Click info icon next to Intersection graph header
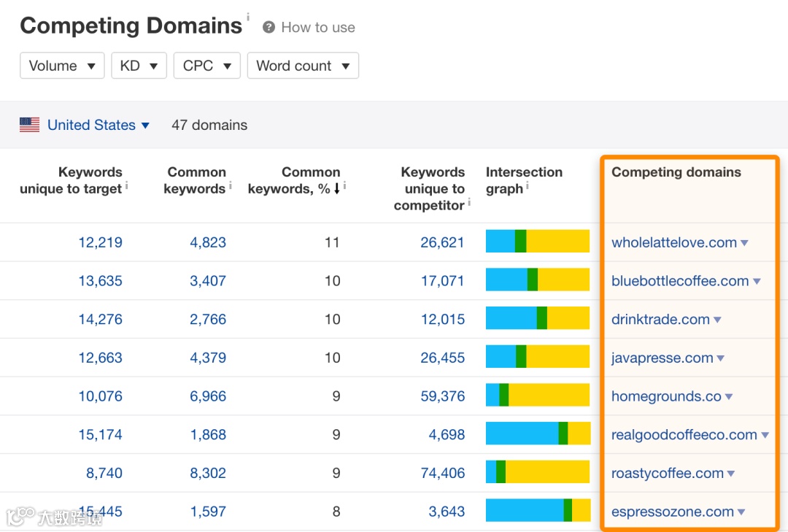 click(528, 185)
